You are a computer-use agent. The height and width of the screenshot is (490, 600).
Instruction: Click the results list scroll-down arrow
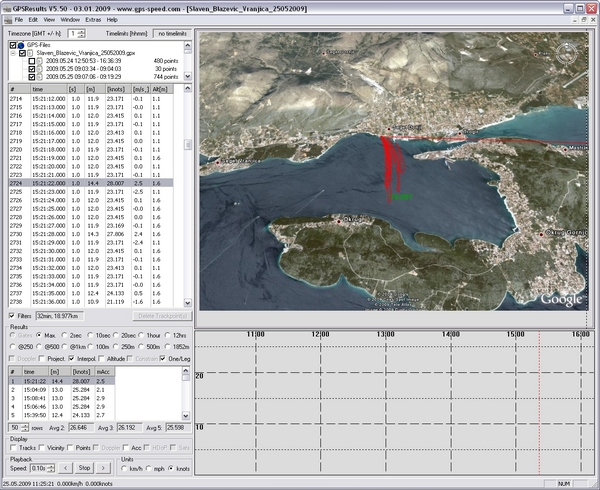pos(186,416)
